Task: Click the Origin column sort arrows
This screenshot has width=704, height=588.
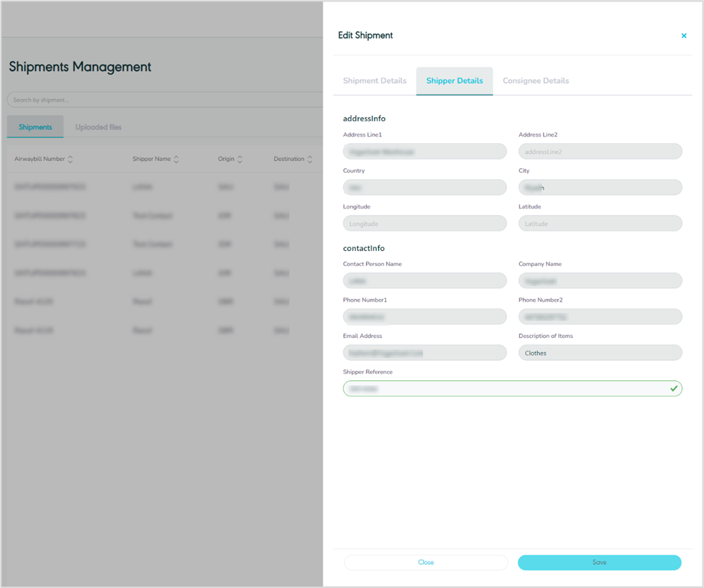Action: (240, 160)
